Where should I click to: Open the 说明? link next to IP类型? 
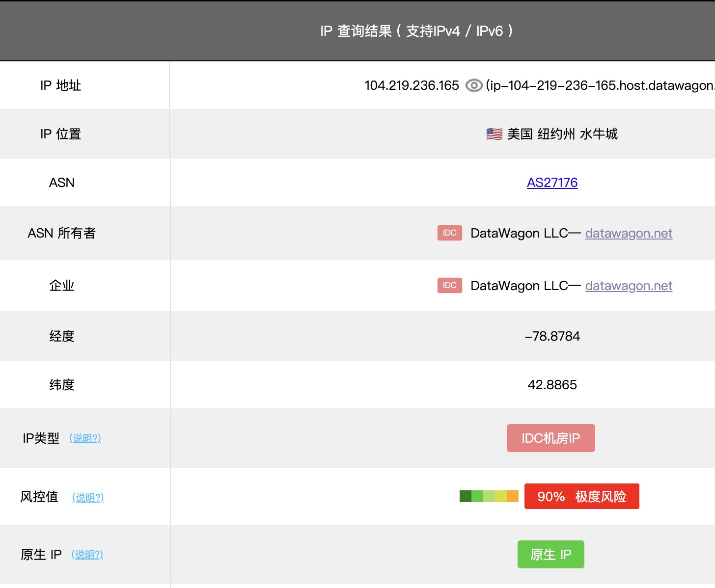click(x=85, y=438)
